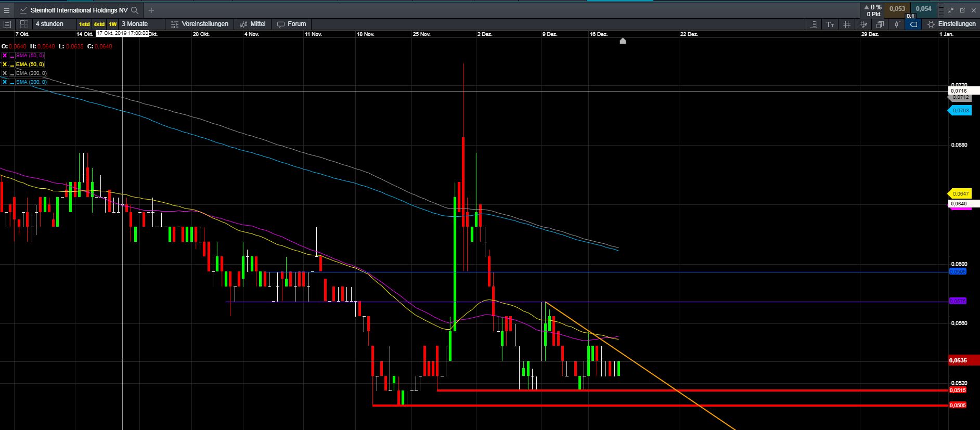980x430 pixels.
Task: Select the text annotation tool
Action: tap(830, 24)
